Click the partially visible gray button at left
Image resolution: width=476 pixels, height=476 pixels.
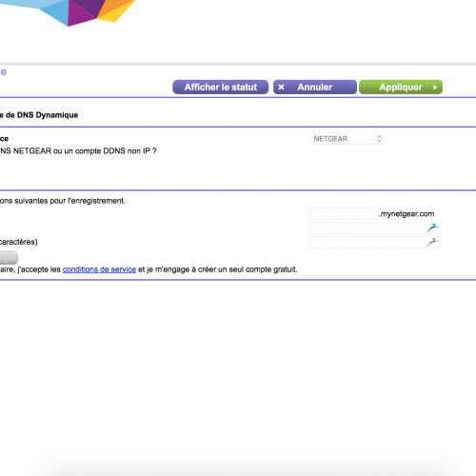pos(9,257)
